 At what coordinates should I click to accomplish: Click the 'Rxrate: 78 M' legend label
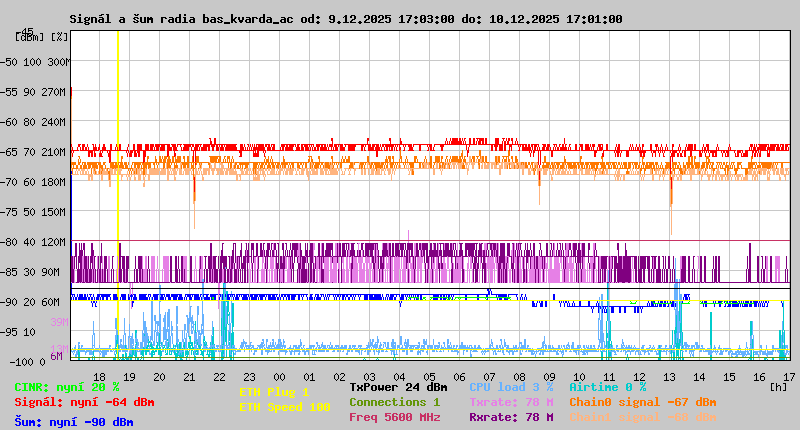511,417
